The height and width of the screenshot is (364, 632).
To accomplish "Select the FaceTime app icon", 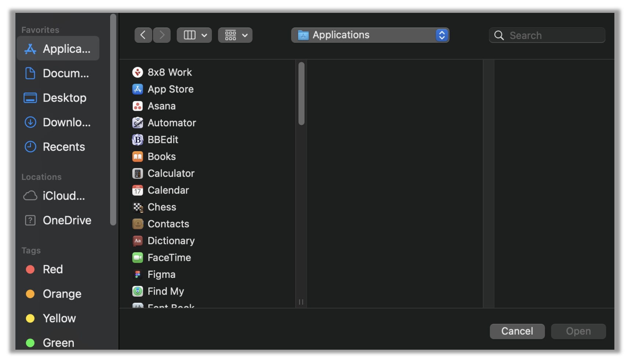I will click(138, 258).
